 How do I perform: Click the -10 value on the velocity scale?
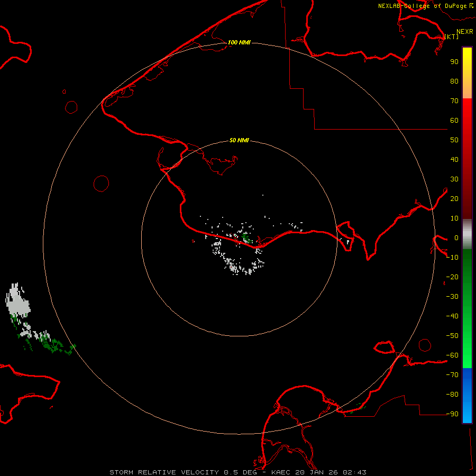pos(453,258)
